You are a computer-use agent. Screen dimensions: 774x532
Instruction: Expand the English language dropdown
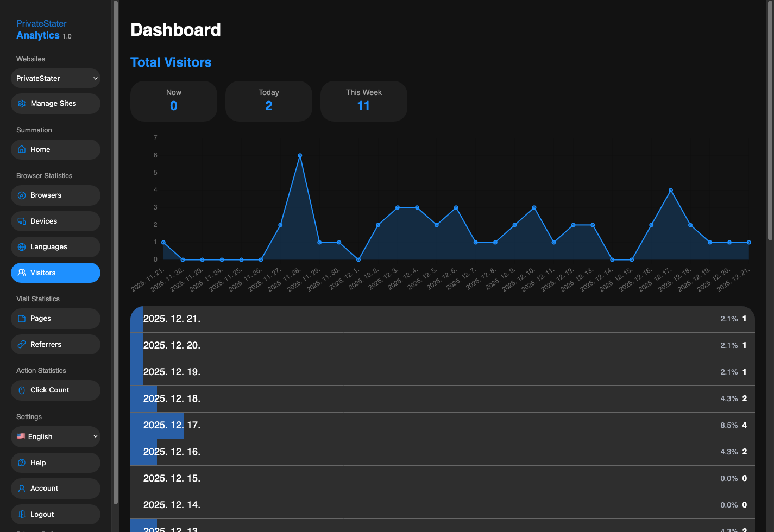pyautogui.click(x=55, y=436)
